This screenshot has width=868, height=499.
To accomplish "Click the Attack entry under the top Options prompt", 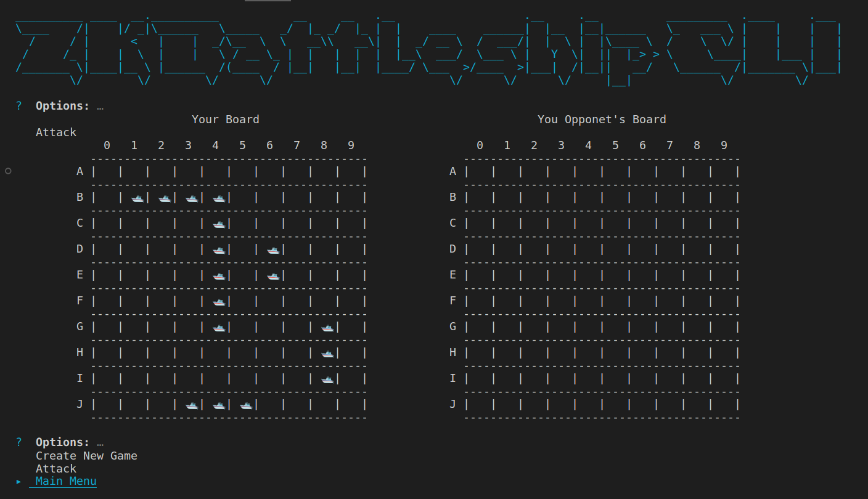I will pos(56,132).
